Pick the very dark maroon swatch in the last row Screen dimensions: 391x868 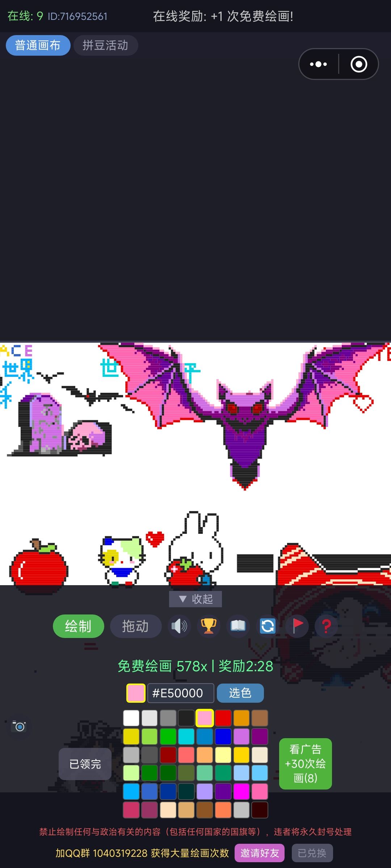(260, 810)
